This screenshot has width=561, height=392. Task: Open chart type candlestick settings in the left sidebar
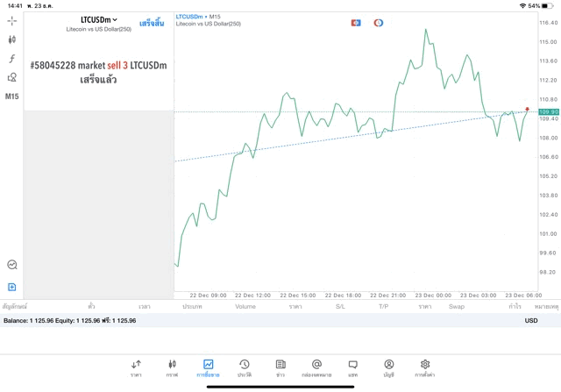pos(12,39)
